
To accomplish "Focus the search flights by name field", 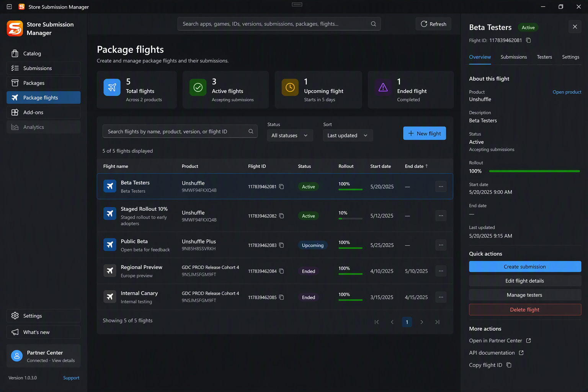I will coord(180,131).
